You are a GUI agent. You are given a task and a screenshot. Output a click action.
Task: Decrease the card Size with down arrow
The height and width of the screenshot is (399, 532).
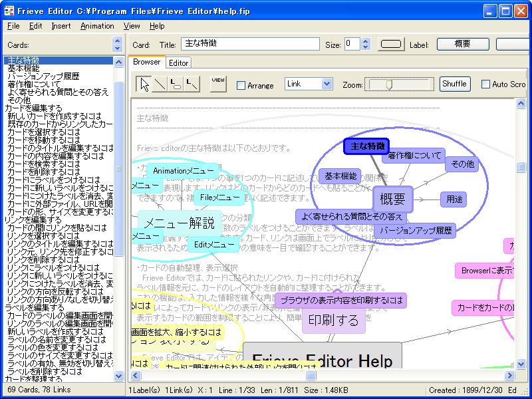[x=365, y=47]
